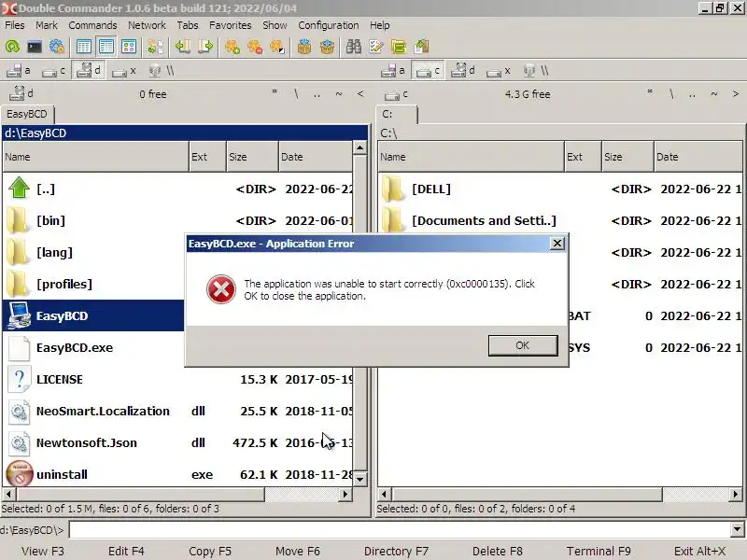Select drive c in right drive bar
This screenshot has height=560, width=747.
(x=428, y=71)
